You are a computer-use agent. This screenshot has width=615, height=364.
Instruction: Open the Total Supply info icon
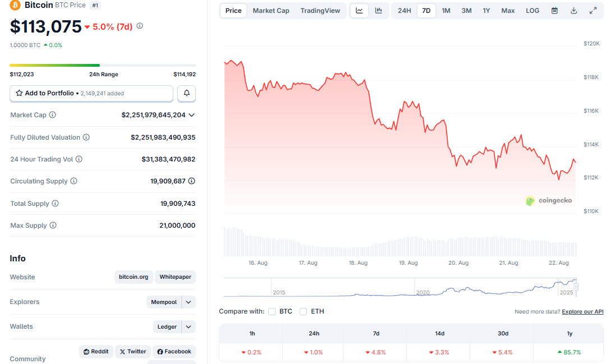coord(56,204)
